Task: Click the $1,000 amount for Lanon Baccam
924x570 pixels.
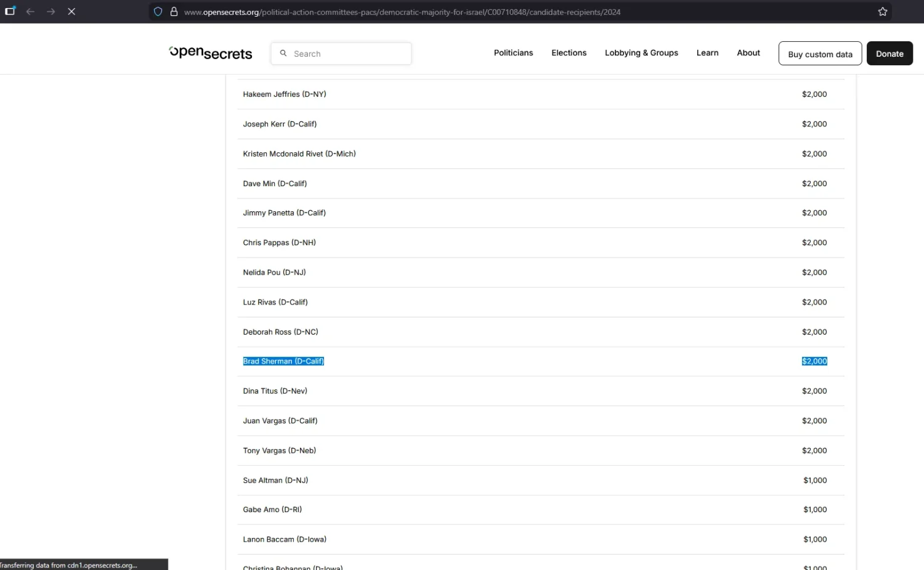Action: [x=815, y=539]
